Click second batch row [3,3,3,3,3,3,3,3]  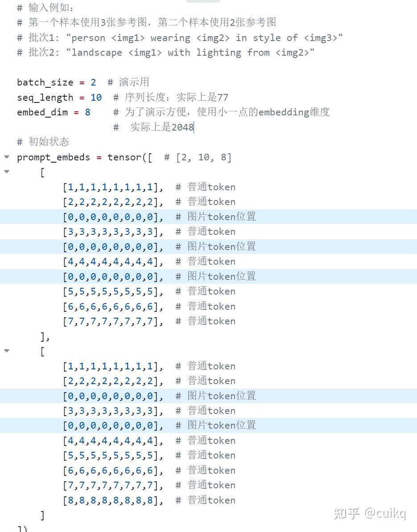point(149,411)
